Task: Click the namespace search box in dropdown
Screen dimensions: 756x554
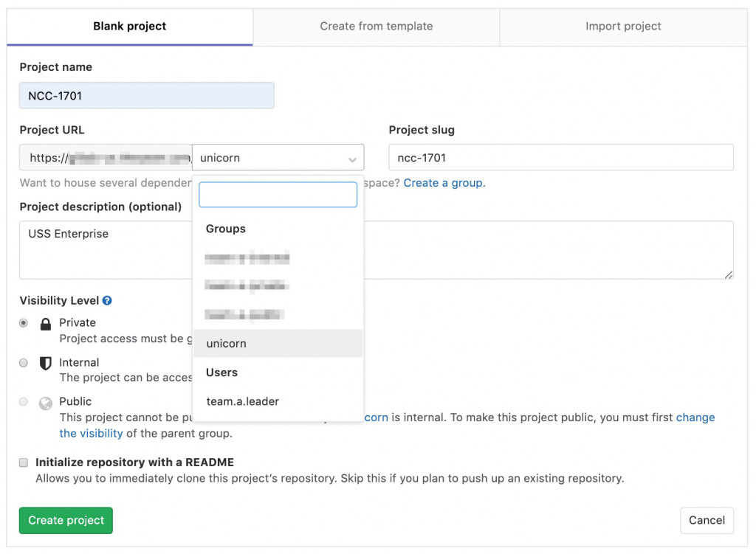Action: (278, 195)
